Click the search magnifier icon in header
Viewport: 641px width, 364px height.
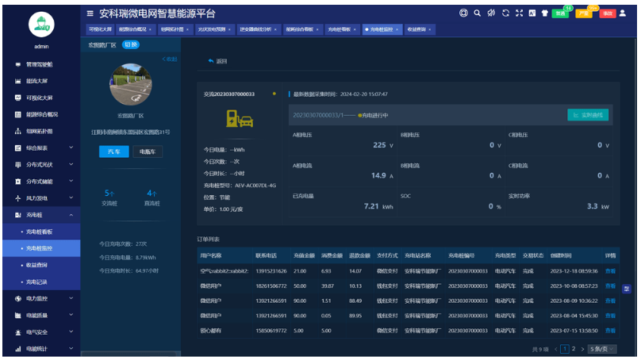point(478,13)
